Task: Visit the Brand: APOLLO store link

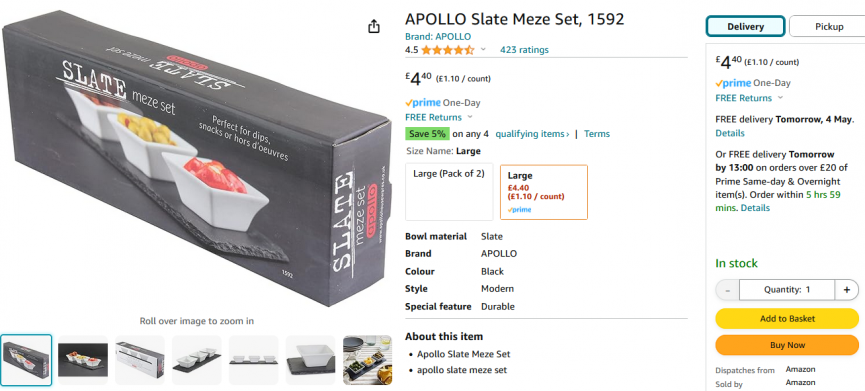Action: coord(438,36)
